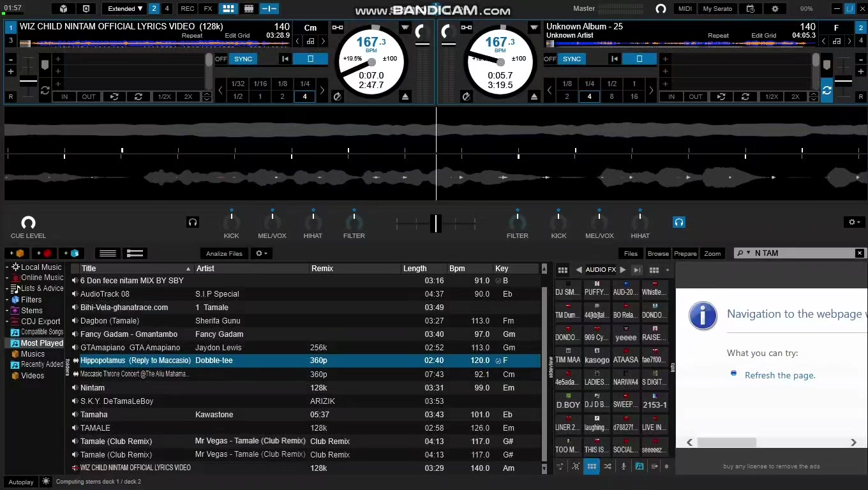This screenshot has height=490, width=868.
Task: Select 1/32 beat loop on left deck
Action: [x=238, y=84]
